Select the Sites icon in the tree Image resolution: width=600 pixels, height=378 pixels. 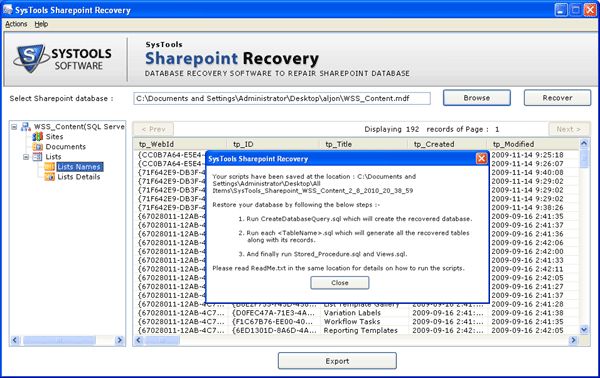38,137
